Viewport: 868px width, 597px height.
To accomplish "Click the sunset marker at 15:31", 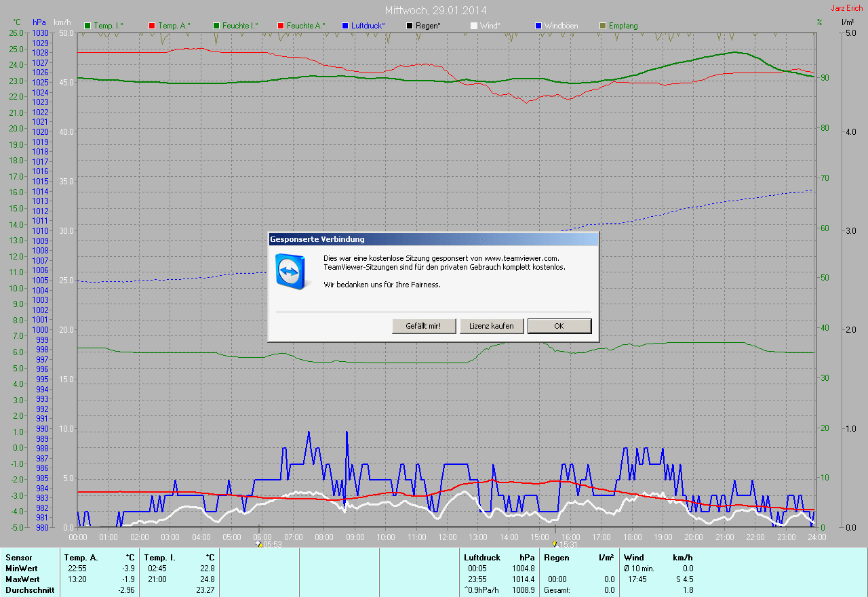I will (x=555, y=543).
